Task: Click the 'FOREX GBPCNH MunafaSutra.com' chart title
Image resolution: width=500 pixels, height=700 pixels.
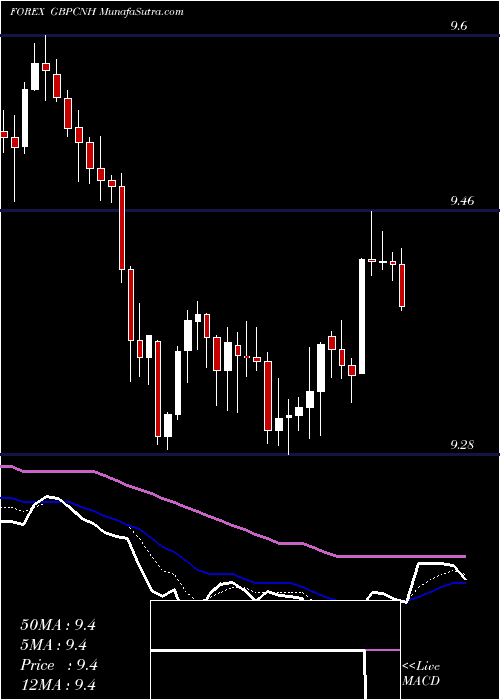Action: pyautogui.click(x=96, y=12)
